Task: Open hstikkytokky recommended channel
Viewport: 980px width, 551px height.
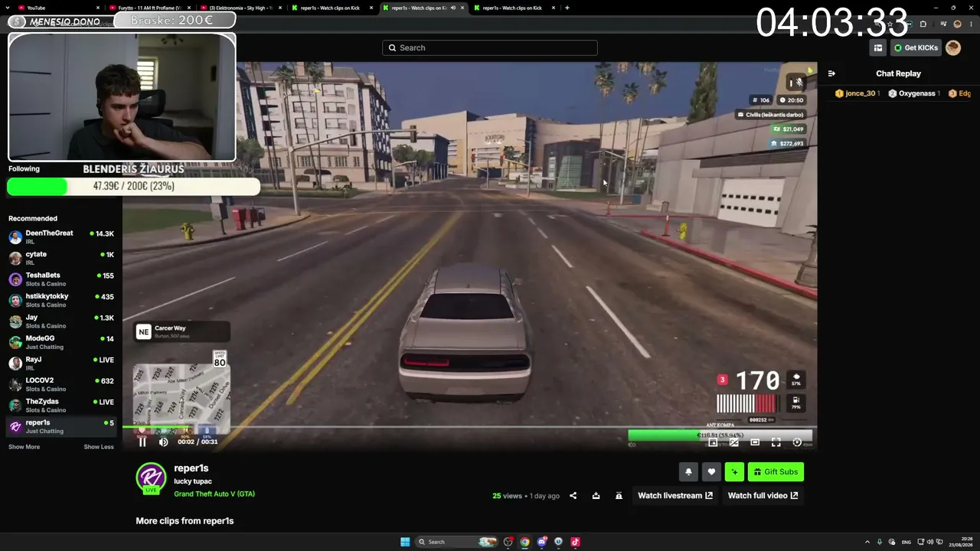Action: tap(61, 300)
